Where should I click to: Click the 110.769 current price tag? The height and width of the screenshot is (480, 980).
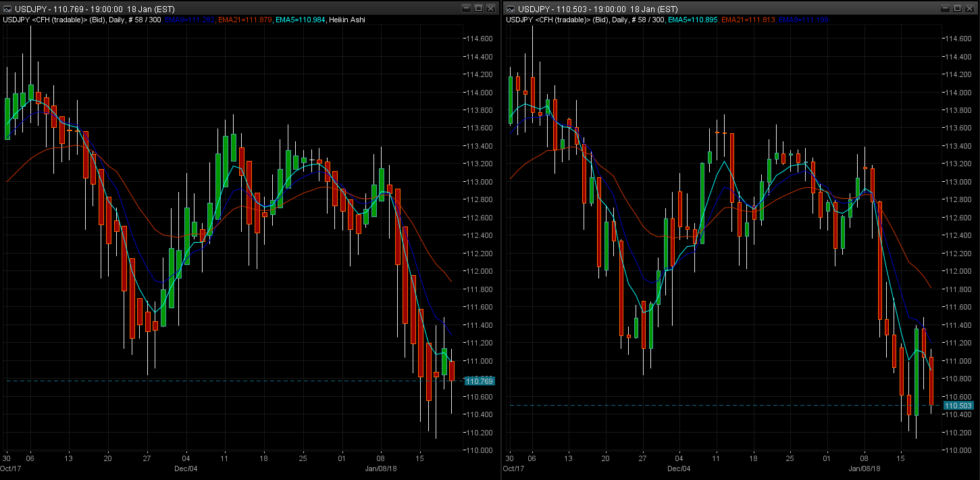480,381
